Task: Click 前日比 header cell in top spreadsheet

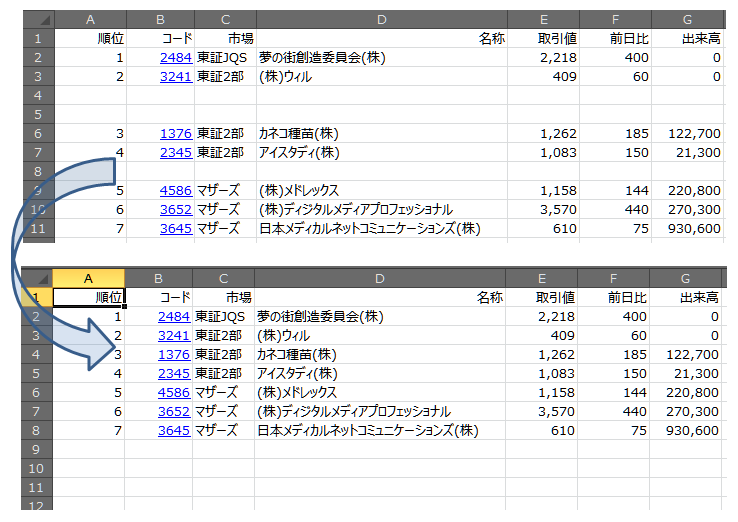Action: [616, 39]
